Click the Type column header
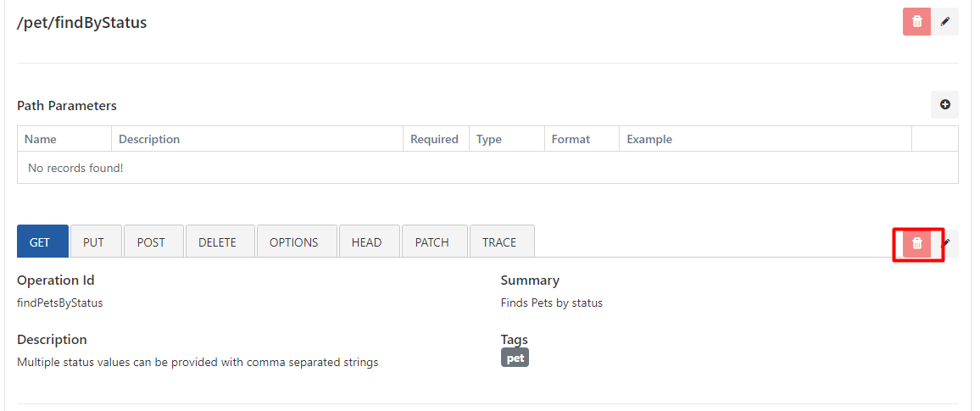Screen dimensions: 980x411 [489, 139]
